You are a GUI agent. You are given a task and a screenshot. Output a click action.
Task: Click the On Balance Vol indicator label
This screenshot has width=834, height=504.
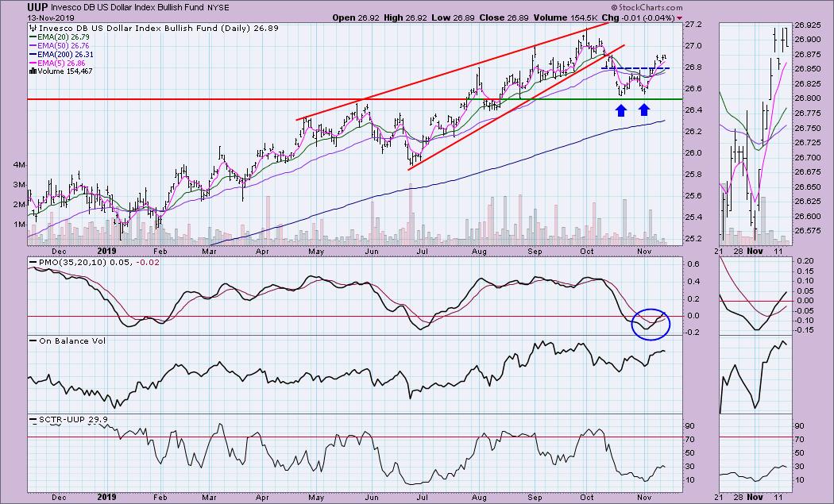coord(71,341)
